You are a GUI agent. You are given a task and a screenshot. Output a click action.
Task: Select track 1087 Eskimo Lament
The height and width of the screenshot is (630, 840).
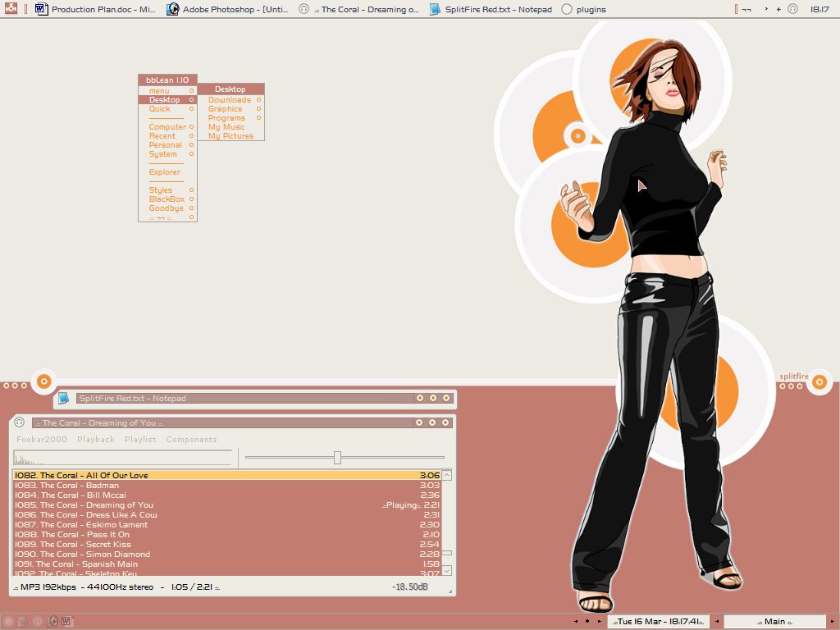click(227, 524)
